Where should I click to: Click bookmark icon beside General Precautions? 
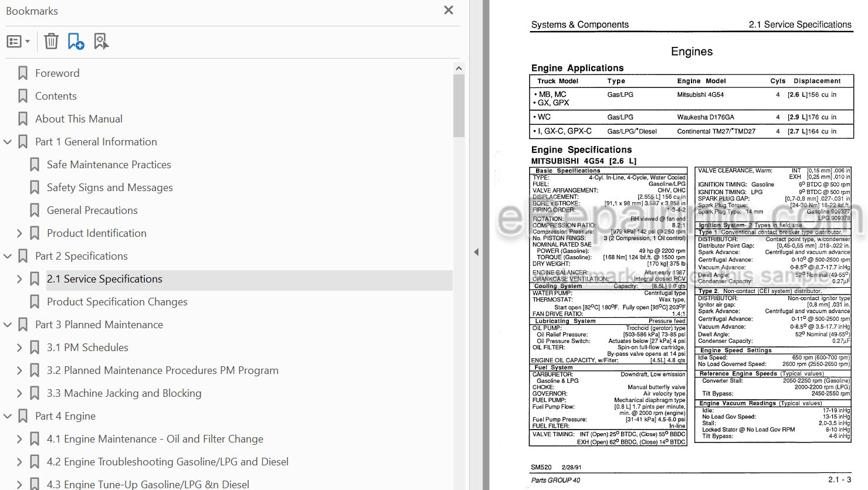point(35,210)
